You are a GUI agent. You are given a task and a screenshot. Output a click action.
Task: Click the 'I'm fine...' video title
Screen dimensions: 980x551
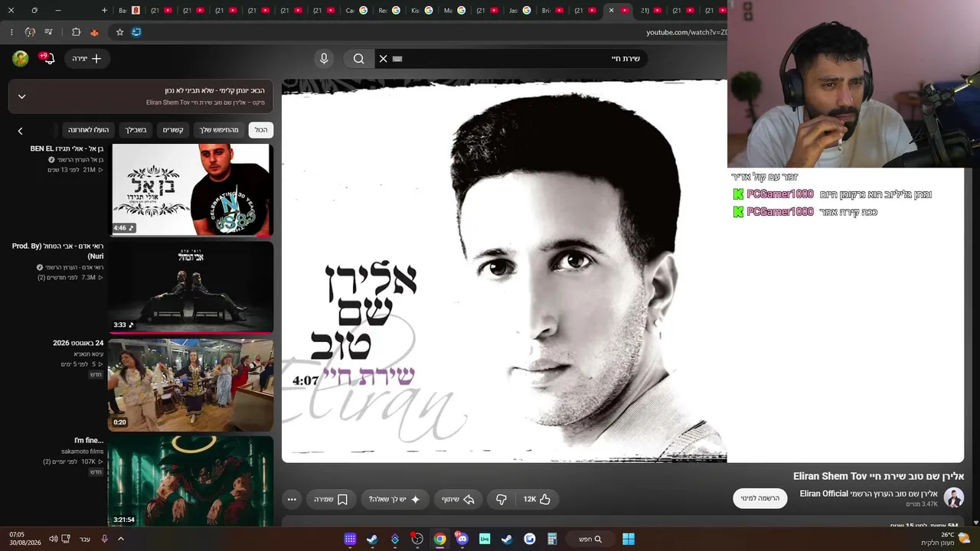click(x=89, y=441)
